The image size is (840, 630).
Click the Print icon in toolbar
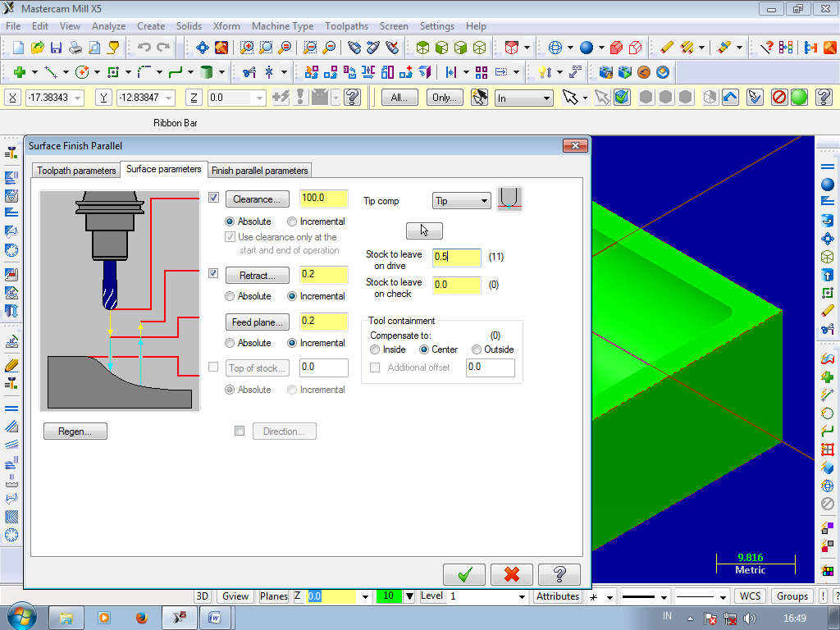[x=75, y=48]
